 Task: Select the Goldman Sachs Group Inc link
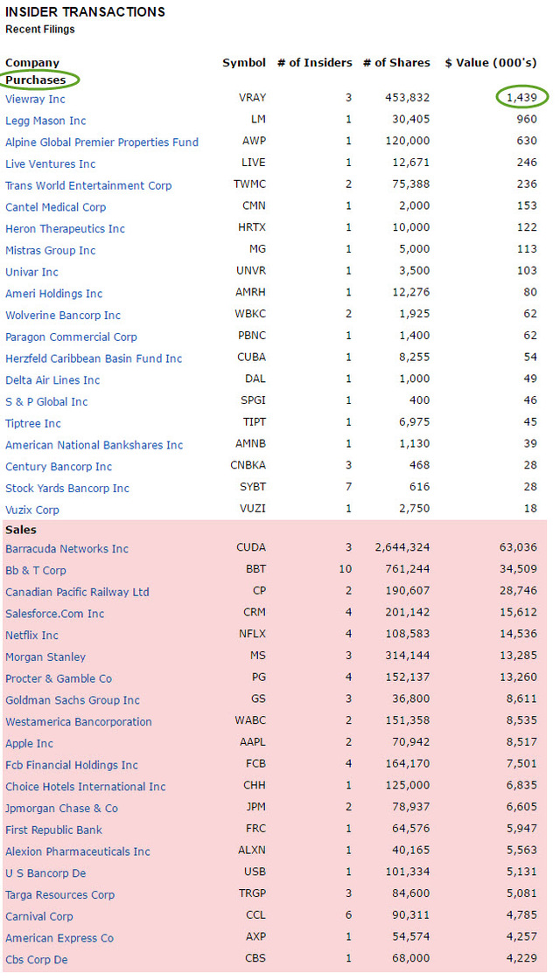pyautogui.click(x=73, y=700)
